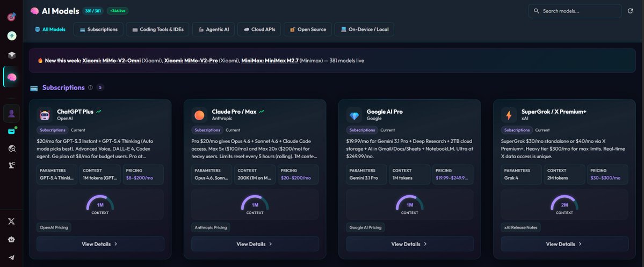View Details for SuperGrok / X Premium+
Image resolution: width=644 pixels, height=267 pixels.
565,244
